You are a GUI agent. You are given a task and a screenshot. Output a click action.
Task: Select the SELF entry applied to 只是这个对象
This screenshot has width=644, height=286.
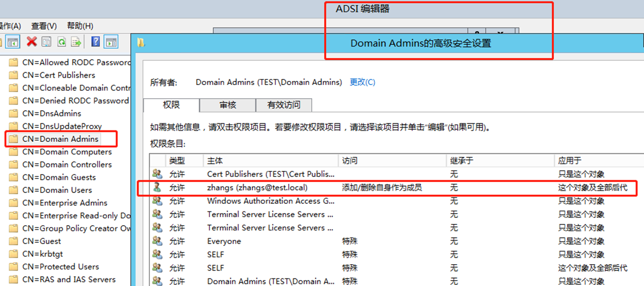tap(397, 254)
